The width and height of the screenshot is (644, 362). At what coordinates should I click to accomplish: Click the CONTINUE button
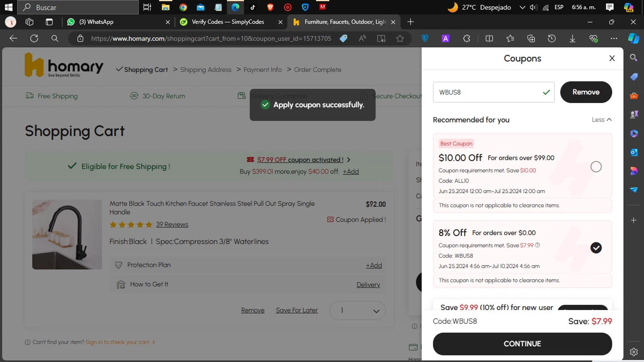pyautogui.click(x=522, y=344)
